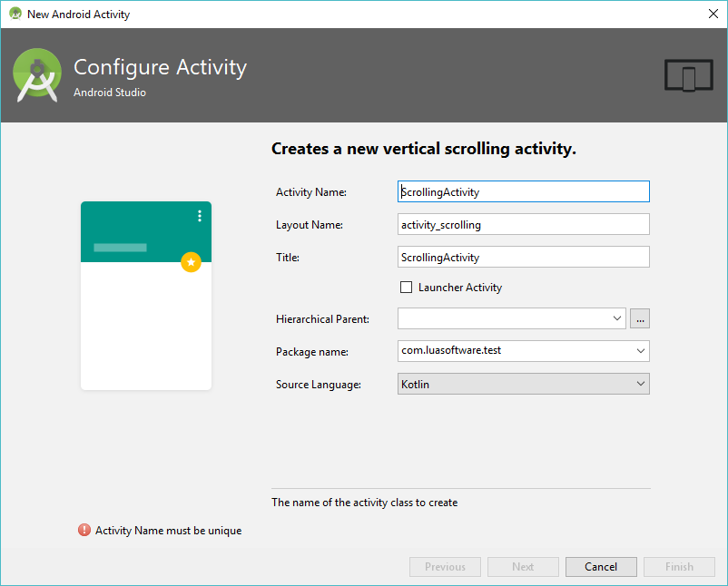Click the Previous button
This screenshot has height=586, width=728.
coord(445,566)
